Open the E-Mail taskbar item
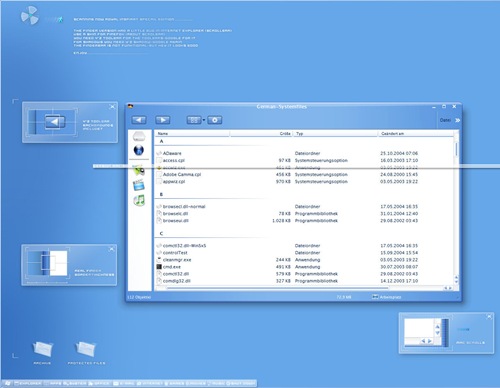This screenshot has width=500, height=388. click(x=124, y=383)
